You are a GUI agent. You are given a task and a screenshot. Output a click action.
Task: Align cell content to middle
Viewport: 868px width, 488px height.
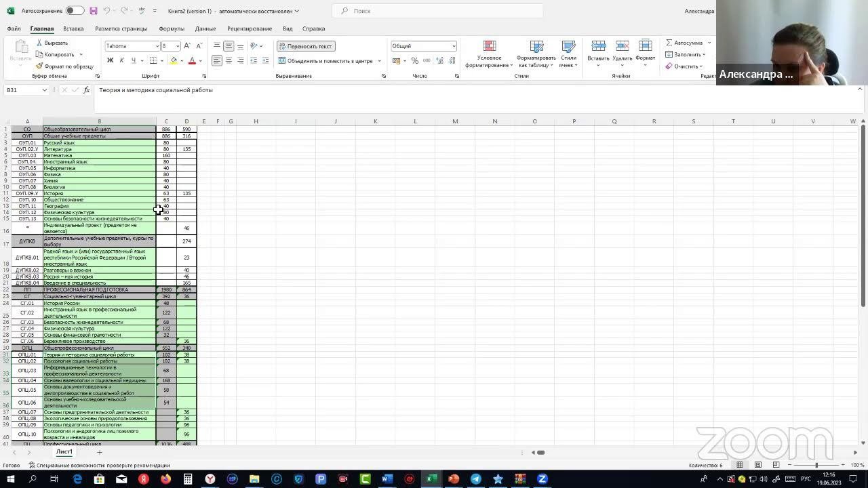point(229,46)
